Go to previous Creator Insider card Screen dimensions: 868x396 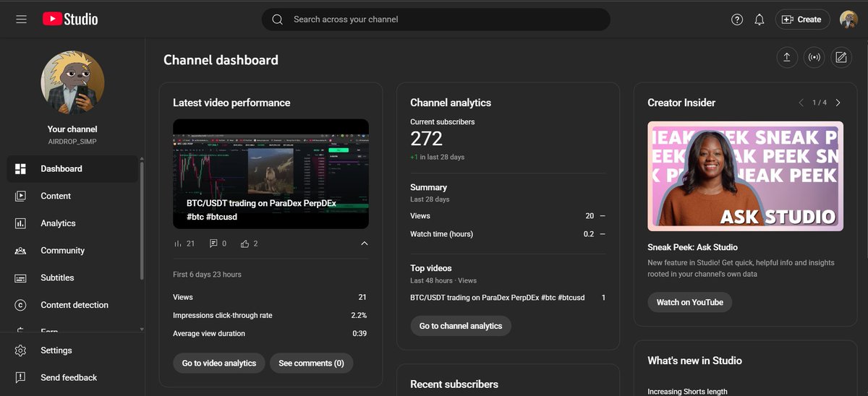(x=801, y=103)
